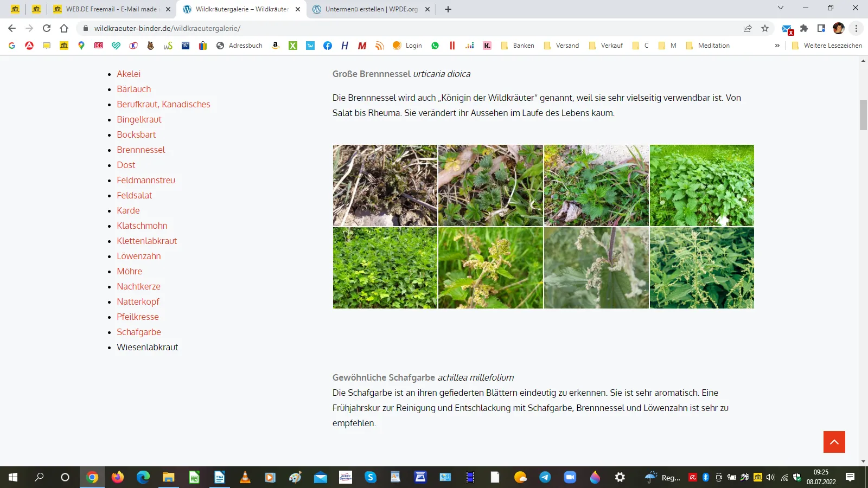Open the Amazon bookmark icon
The image size is (868, 488).
[276, 46]
